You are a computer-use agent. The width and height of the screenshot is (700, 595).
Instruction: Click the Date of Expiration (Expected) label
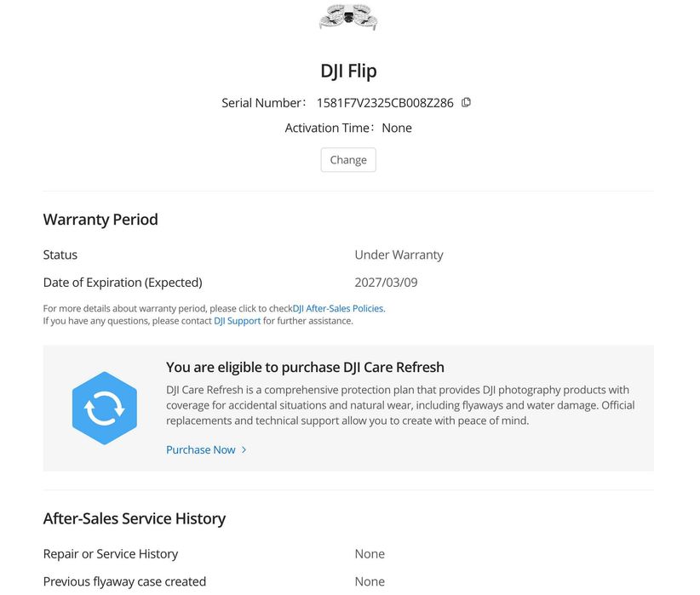(x=123, y=283)
